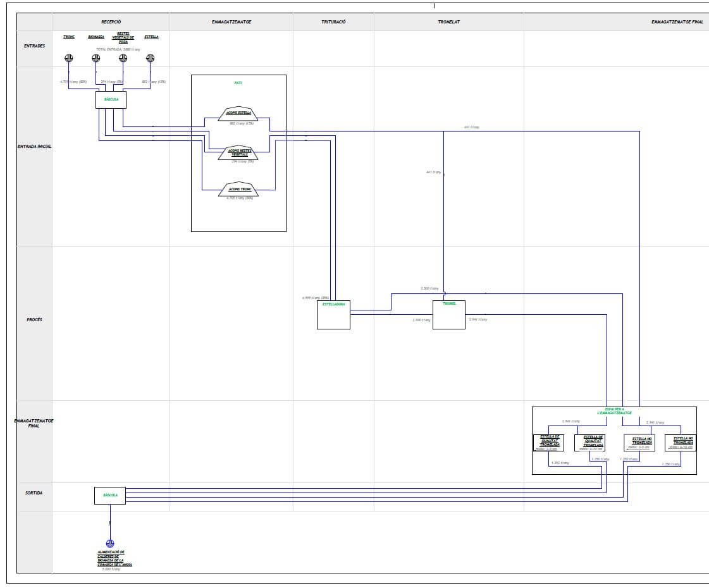Click the Tronc input circle symbol
709x588 pixels.
[x=69, y=58]
